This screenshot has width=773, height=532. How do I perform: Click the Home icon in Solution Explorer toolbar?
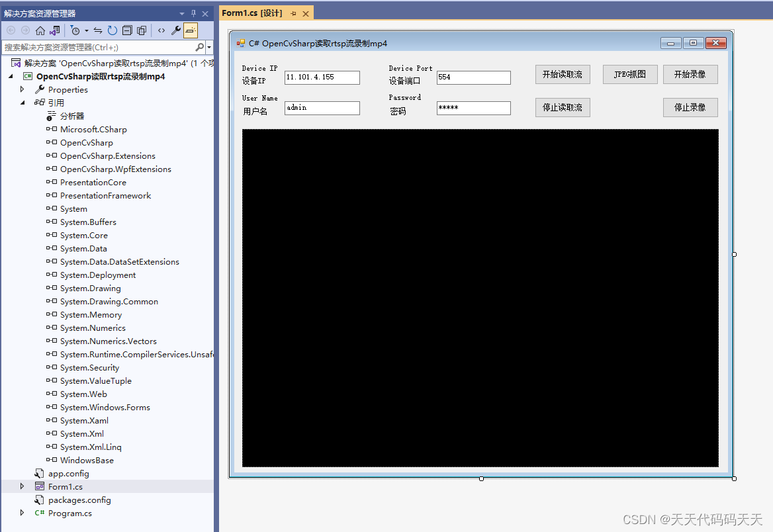click(x=40, y=30)
